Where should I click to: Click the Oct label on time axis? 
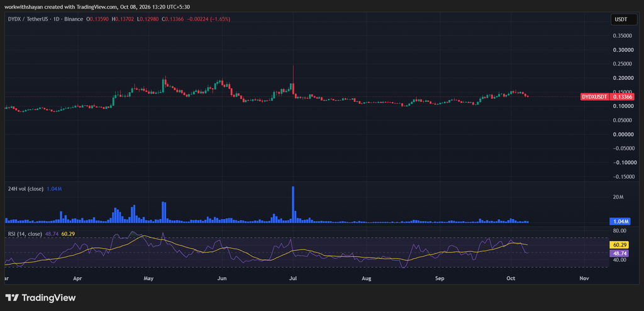511,278
